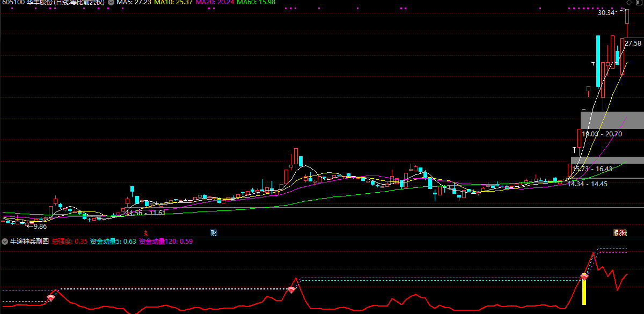Click the 27.58 current price tag
The width and height of the screenshot is (644, 314).
[633, 43]
